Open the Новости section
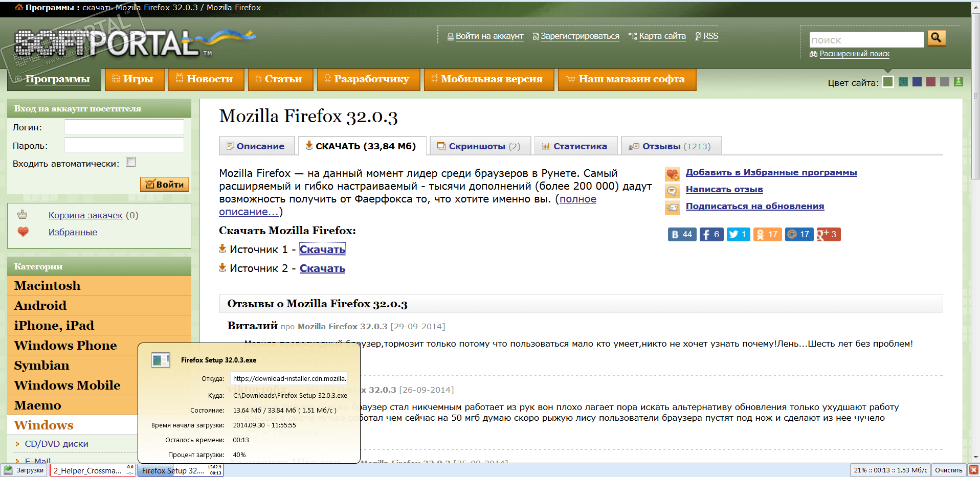980x477 pixels. [x=206, y=79]
